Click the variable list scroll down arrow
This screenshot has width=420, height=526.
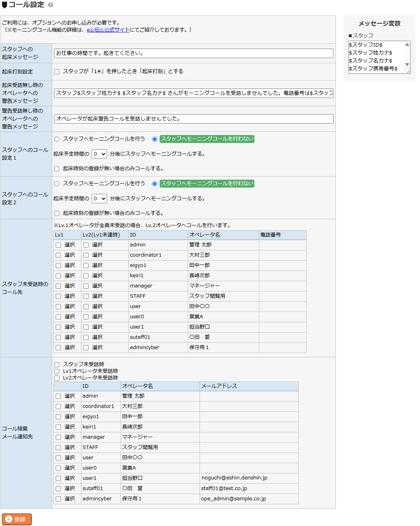point(407,64)
